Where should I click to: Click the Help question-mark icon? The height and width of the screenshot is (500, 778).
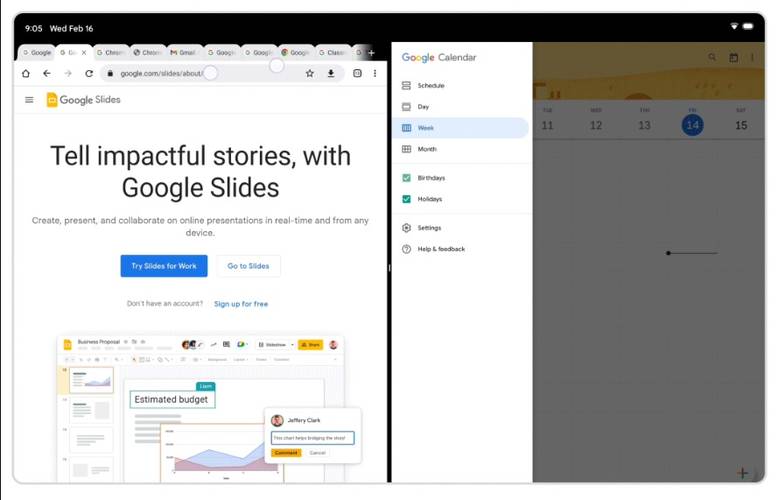[x=406, y=249]
